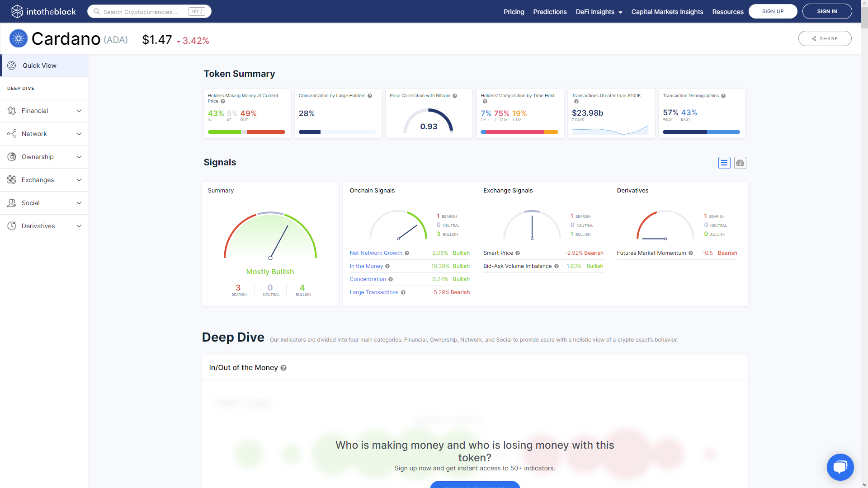Click the IntoTheBlock logo icon
Image resolution: width=868 pixels, height=488 pixels.
pyautogui.click(x=17, y=11)
